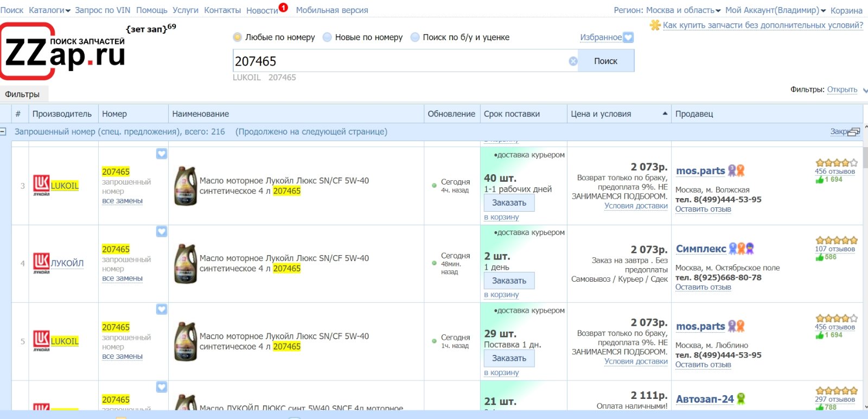Open the Помощь menu item
This screenshot has width=868, height=419.
(x=151, y=10)
